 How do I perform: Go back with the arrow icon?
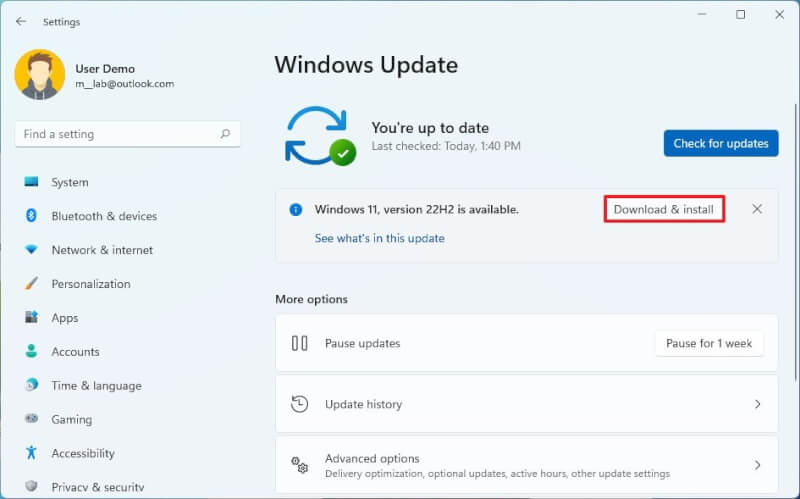[21, 21]
